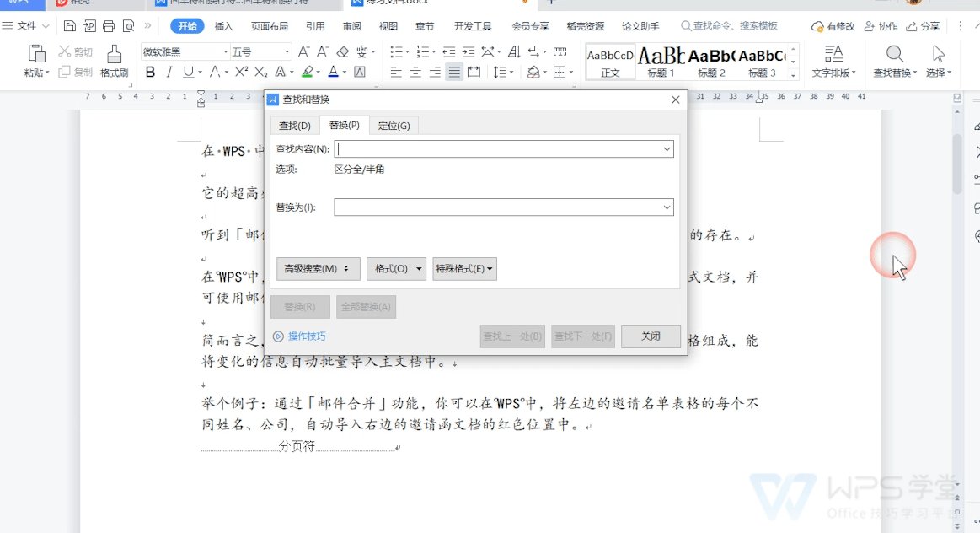
Task: Select justify alignment
Action: point(454,72)
